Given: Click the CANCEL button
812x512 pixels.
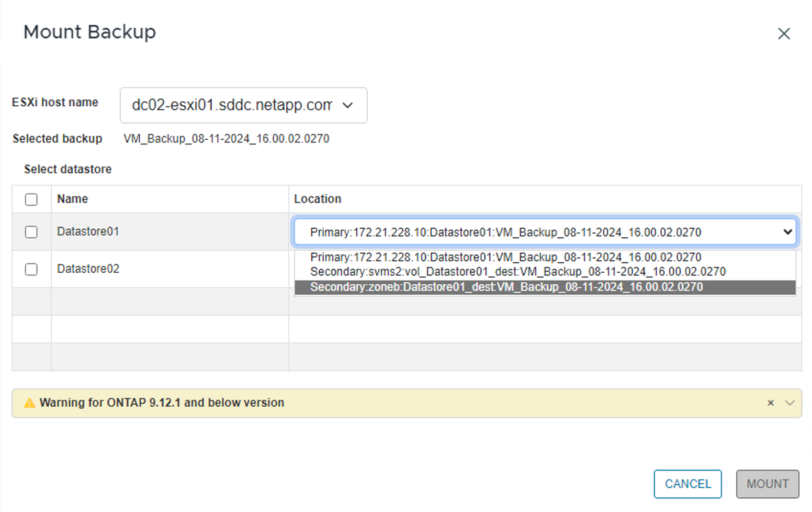Looking at the screenshot, I should click(x=688, y=484).
